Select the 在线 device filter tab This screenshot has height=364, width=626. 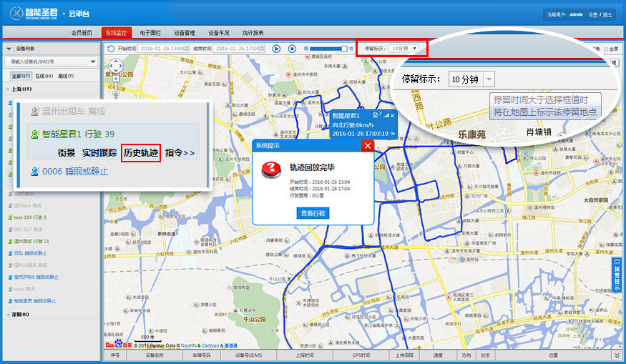(x=44, y=76)
